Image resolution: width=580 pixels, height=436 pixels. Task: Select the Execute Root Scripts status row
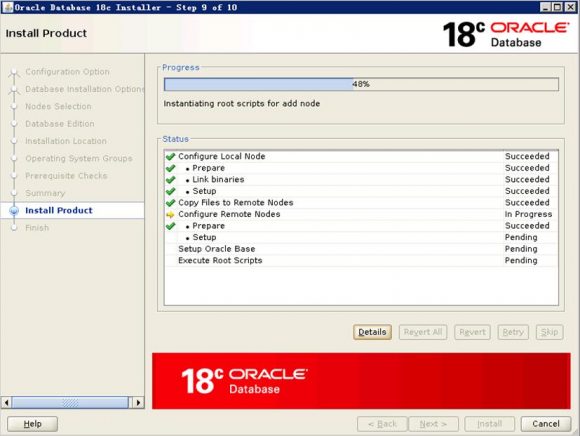click(361, 260)
